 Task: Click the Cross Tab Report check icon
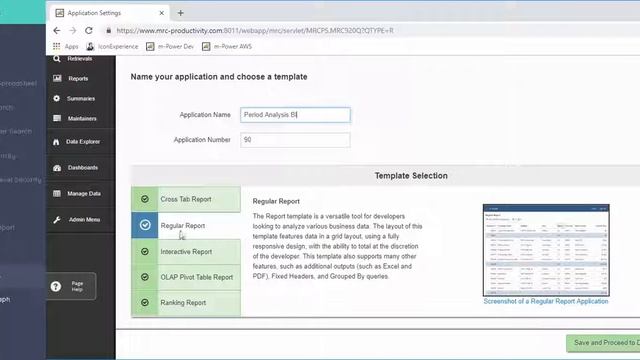coord(144,199)
